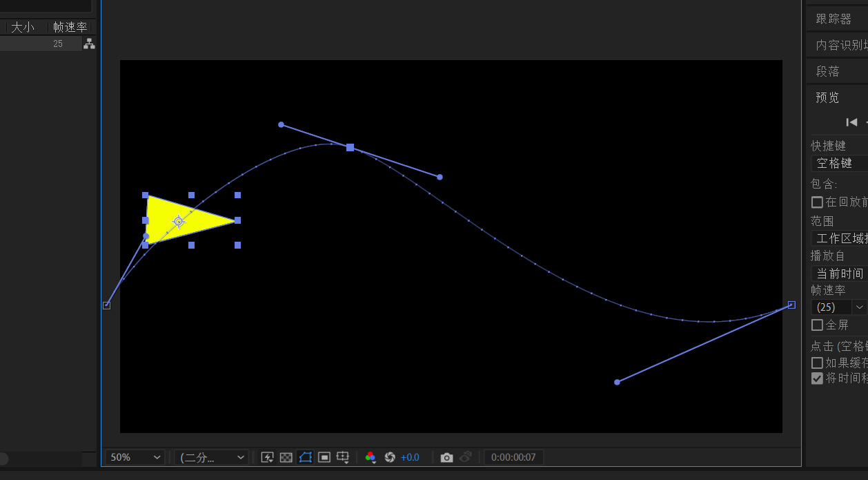This screenshot has width=868, height=480.
Task: Open the (25) frame rate dropdown
Action: 838,307
